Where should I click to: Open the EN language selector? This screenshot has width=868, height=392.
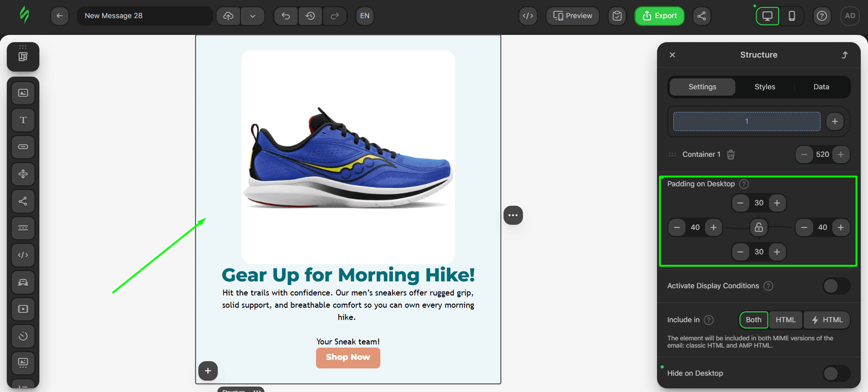click(364, 16)
